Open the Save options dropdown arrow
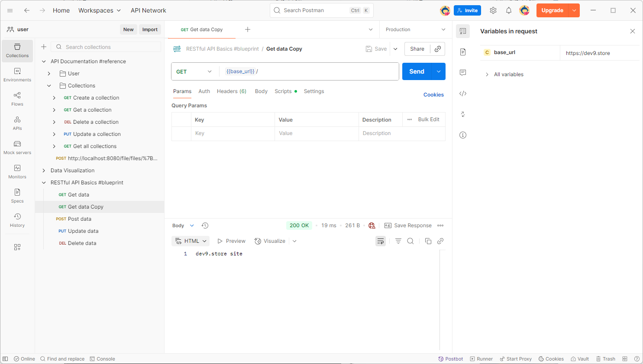Screen dimensions: 643x364 point(395,49)
